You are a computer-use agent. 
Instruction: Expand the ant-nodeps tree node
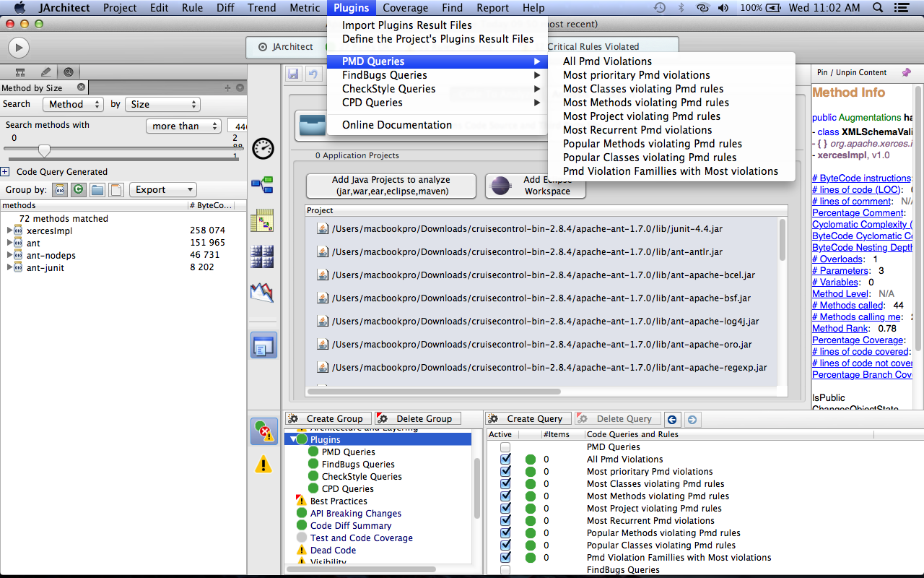[x=9, y=255]
